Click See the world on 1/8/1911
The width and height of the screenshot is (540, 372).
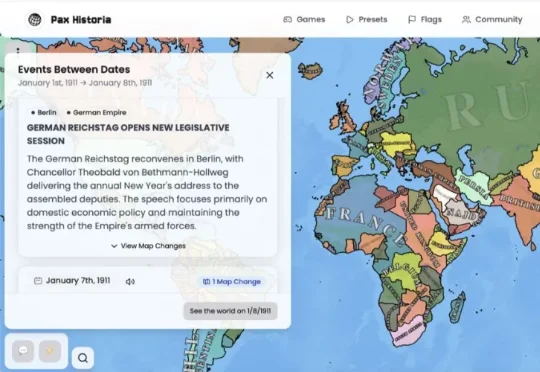point(230,311)
